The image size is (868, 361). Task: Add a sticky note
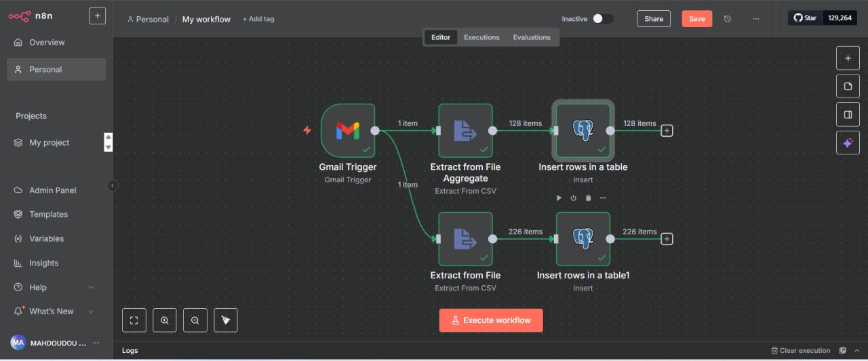click(848, 87)
